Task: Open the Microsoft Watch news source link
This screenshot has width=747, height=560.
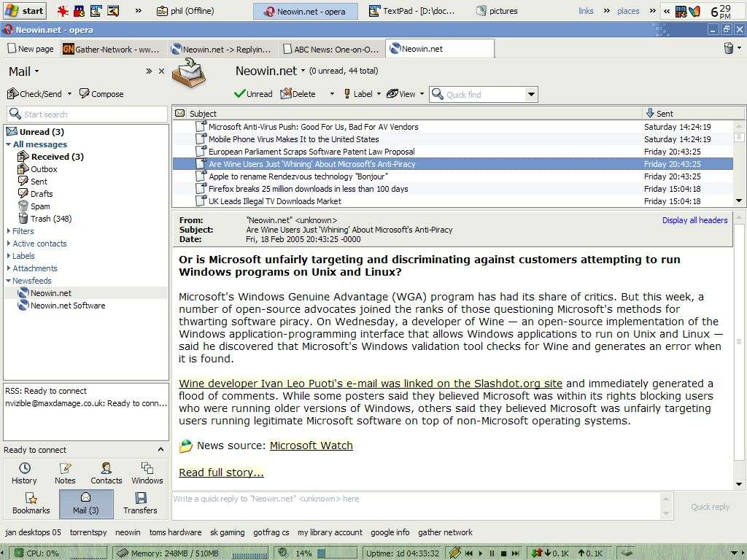Action: click(311, 446)
